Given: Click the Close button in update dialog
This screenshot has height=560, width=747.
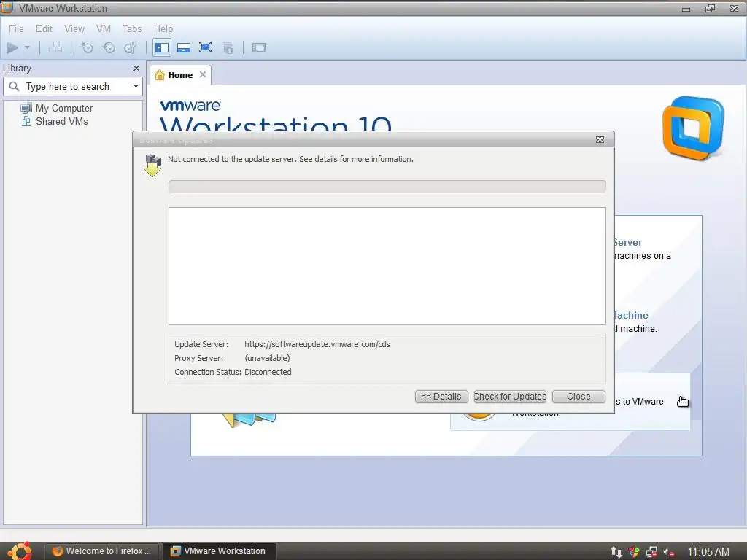Looking at the screenshot, I should tap(578, 397).
